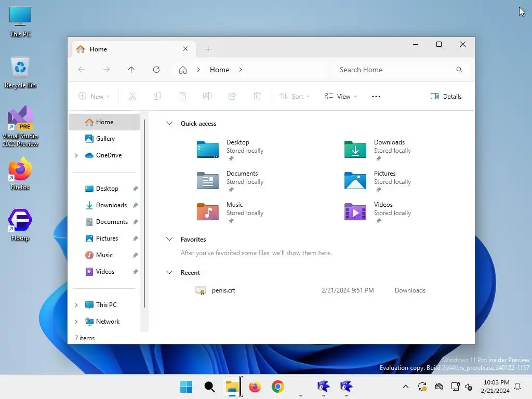
Task: Click pin icon next to Downloads in sidebar
Action: pyautogui.click(x=136, y=205)
